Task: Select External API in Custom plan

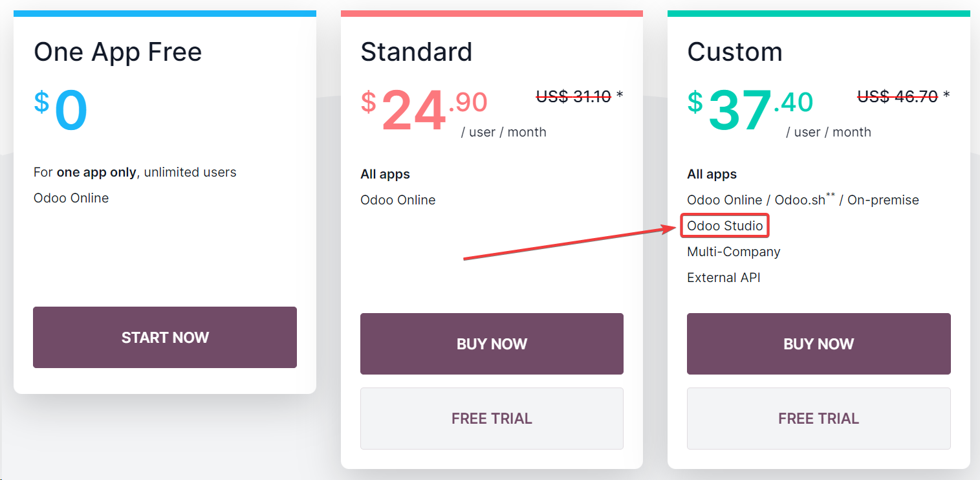Action: click(x=724, y=278)
